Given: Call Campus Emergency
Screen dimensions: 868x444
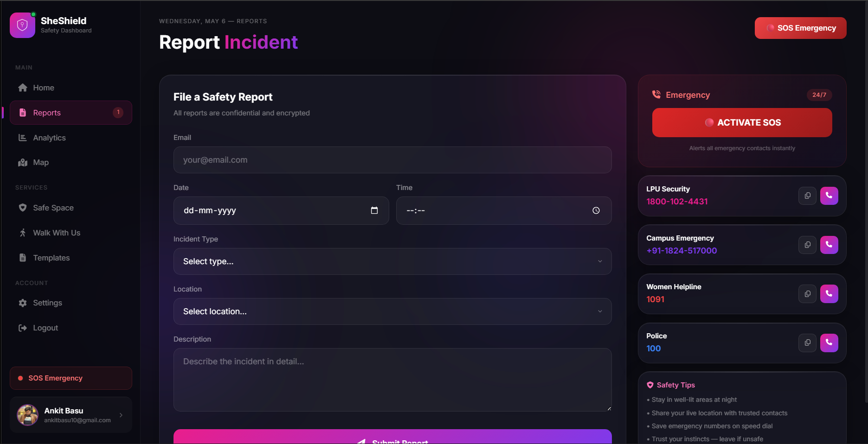Looking at the screenshot, I should click(x=829, y=245).
